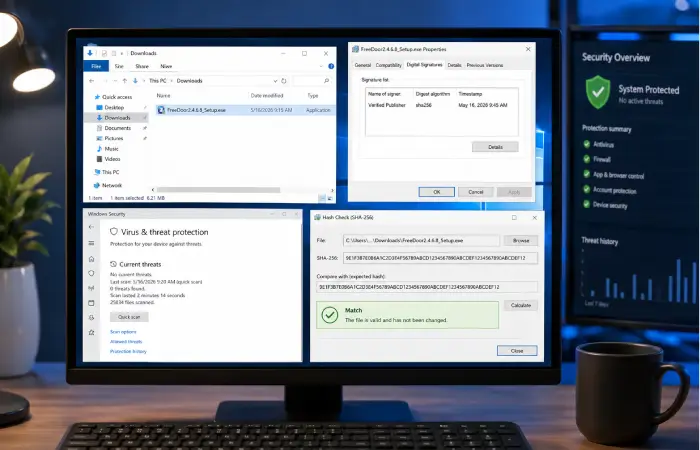The height and width of the screenshot is (450, 700).
Task: Click the expected hash comparison field
Action: pos(427,287)
